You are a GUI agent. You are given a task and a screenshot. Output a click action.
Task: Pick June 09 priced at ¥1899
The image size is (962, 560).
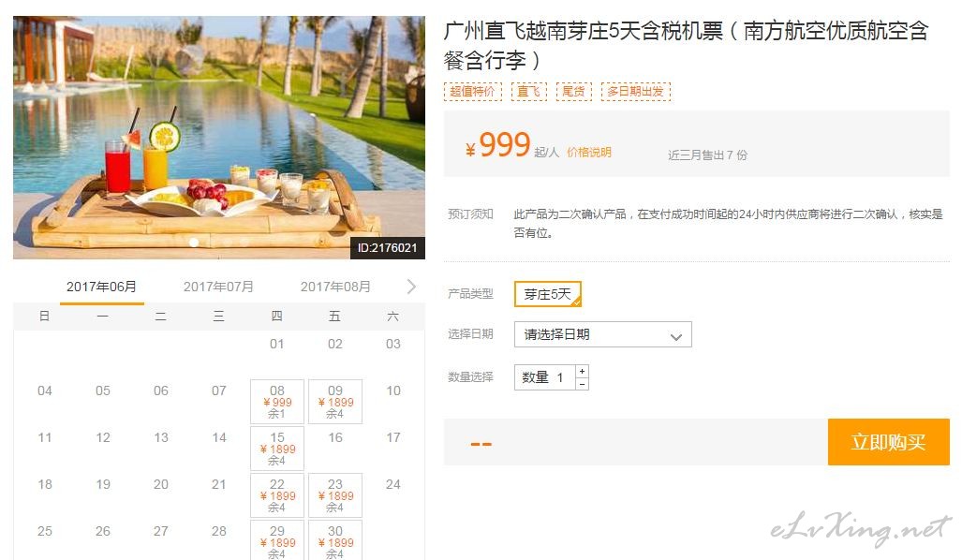335,402
